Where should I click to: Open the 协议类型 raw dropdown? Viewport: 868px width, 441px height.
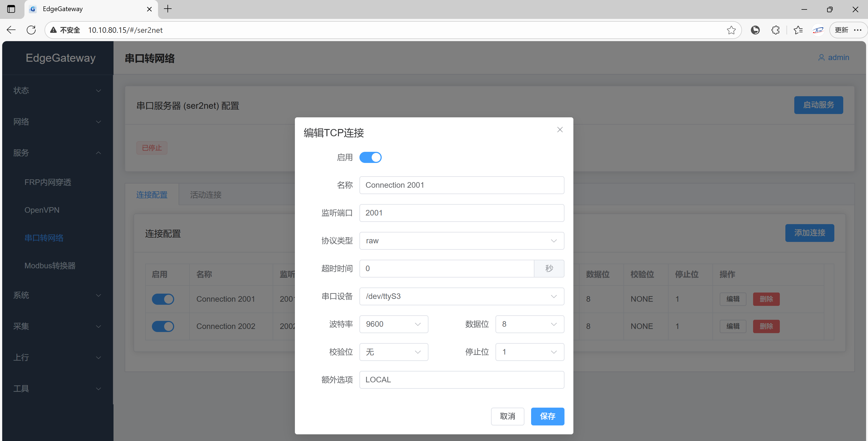click(461, 241)
